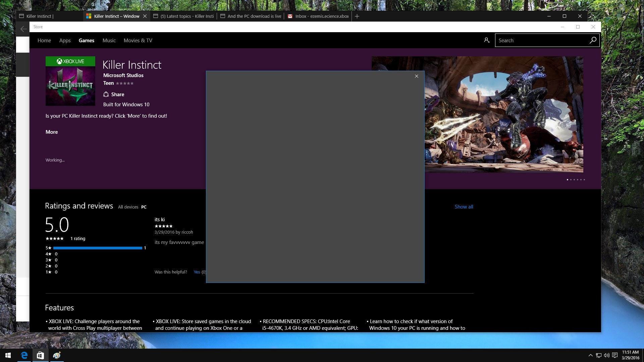Select first screenshot carousel dot
The height and width of the screenshot is (362, 644).
(567, 180)
